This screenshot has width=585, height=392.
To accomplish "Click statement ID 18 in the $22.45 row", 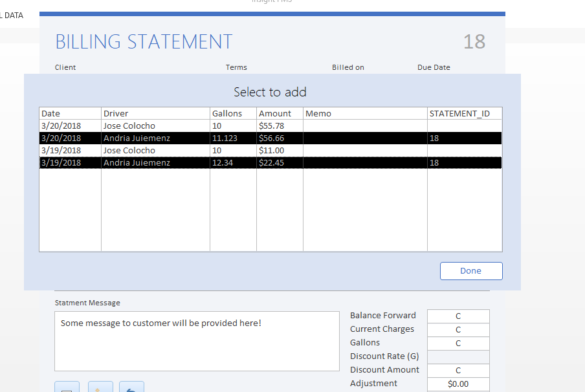I will click(x=465, y=162).
